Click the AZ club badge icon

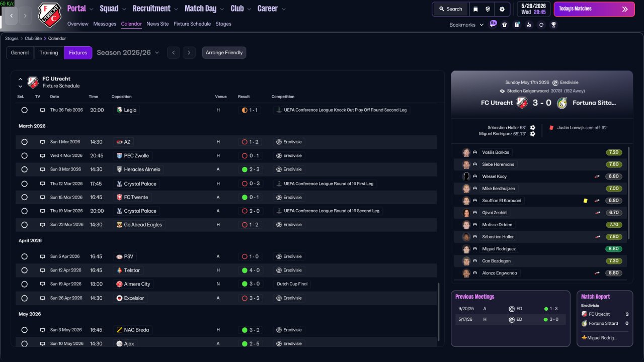(119, 142)
